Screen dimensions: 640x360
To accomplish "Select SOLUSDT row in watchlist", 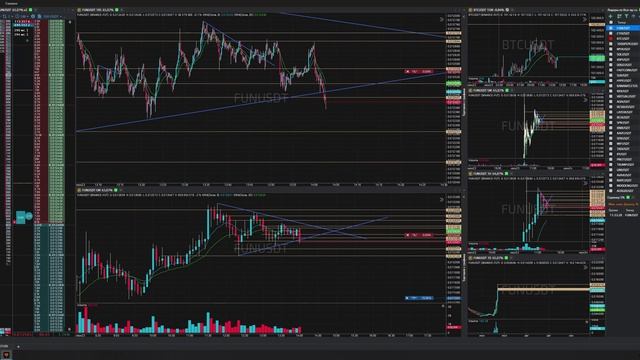I will 623,54.
